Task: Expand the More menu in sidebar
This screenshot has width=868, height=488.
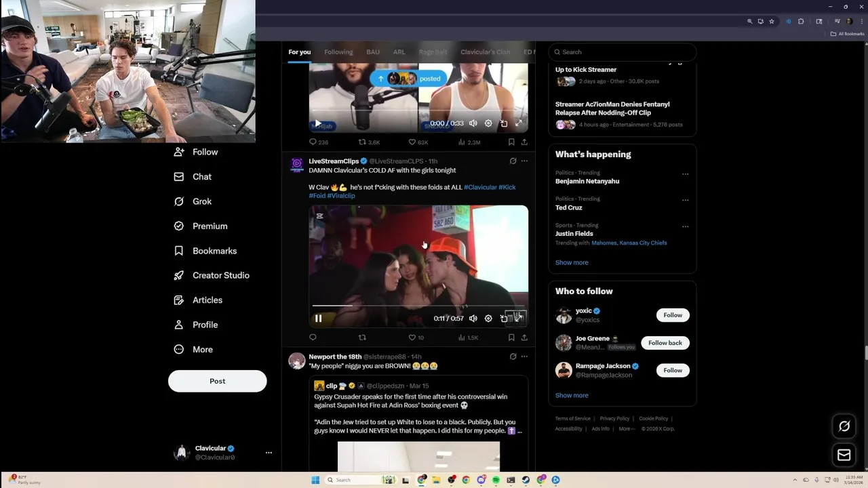Action: pyautogui.click(x=193, y=349)
